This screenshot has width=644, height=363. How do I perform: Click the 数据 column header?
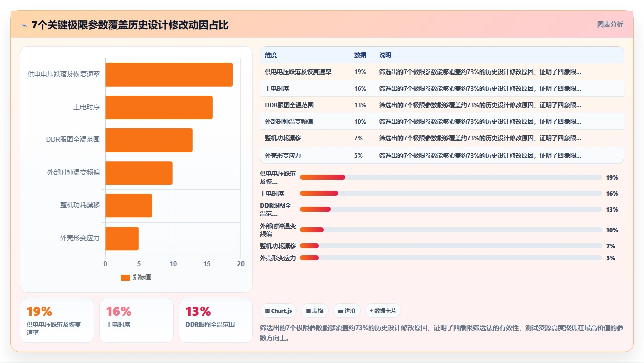[x=360, y=55]
